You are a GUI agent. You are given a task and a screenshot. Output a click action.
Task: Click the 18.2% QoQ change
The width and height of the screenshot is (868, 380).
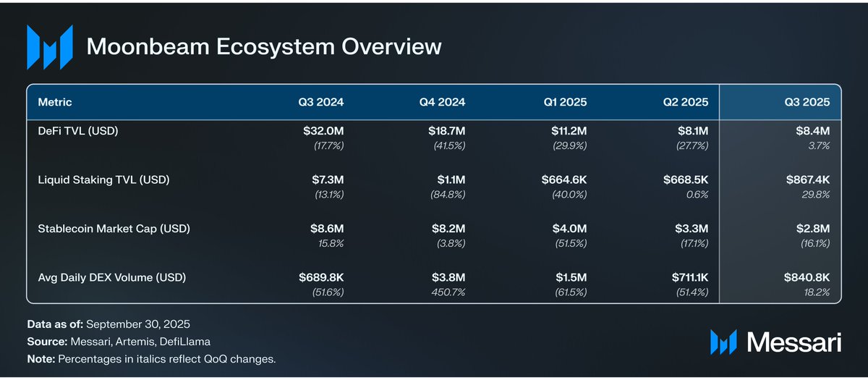pyautogui.click(x=817, y=292)
